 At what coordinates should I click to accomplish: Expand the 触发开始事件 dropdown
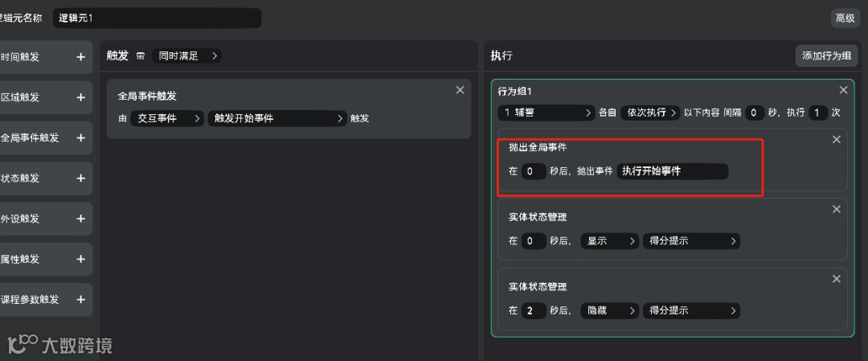278,118
